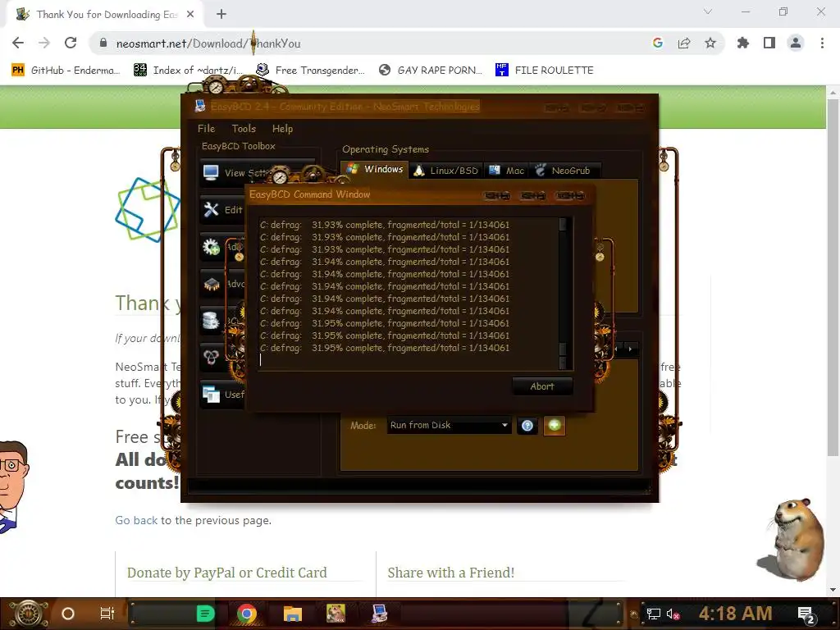
Task: Close the Thank You for Downloading tab
Action: (x=190, y=14)
